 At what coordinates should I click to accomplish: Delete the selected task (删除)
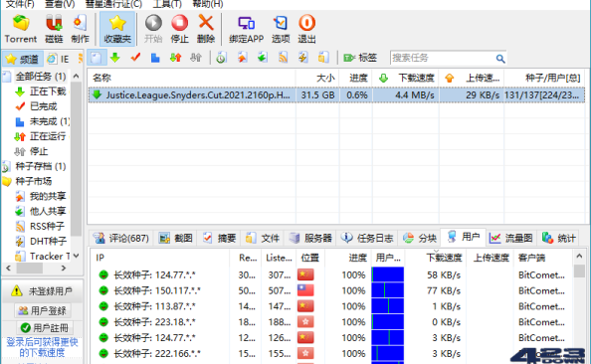click(x=206, y=29)
